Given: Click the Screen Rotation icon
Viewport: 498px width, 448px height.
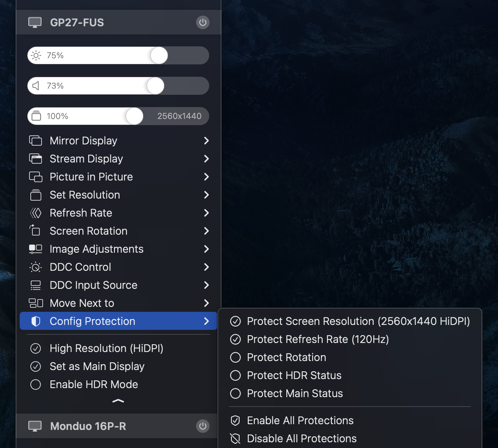Looking at the screenshot, I should [x=35, y=231].
